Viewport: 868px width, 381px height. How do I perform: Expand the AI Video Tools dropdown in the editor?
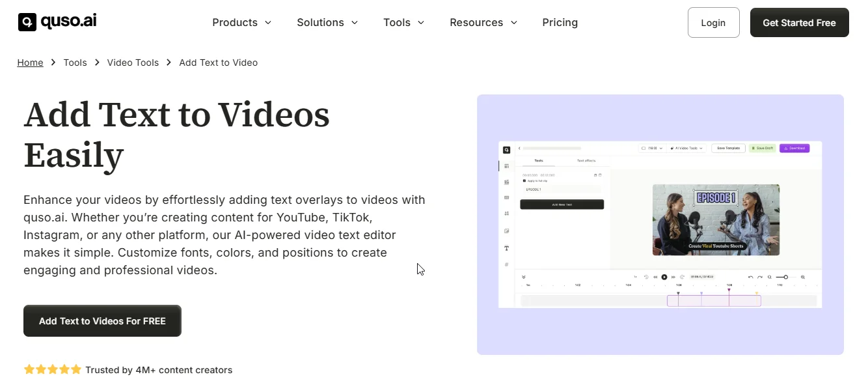point(685,148)
